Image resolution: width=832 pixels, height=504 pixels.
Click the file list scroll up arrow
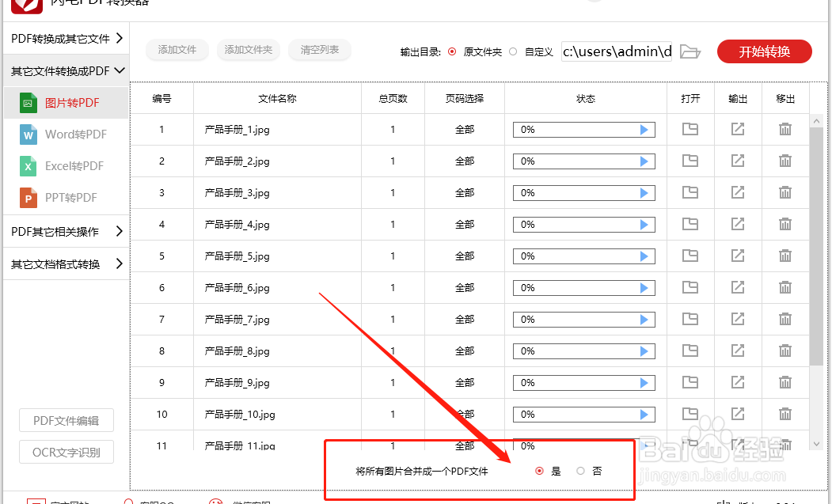click(816, 122)
